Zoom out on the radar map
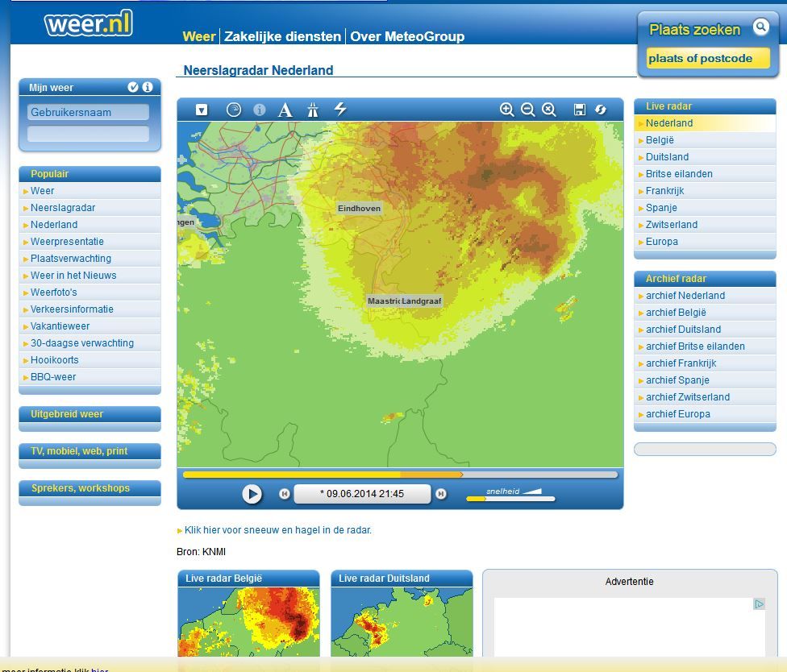The height and width of the screenshot is (672, 787). 527,110
